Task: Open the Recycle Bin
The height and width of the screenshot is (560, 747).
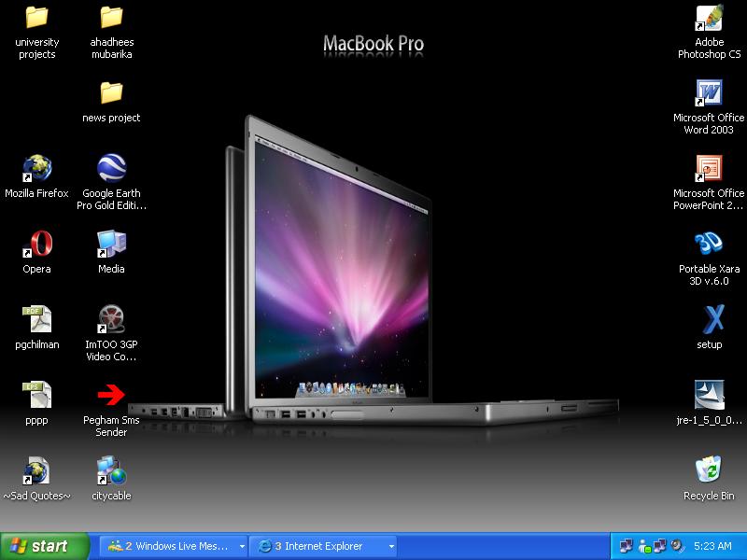Action: 709,471
